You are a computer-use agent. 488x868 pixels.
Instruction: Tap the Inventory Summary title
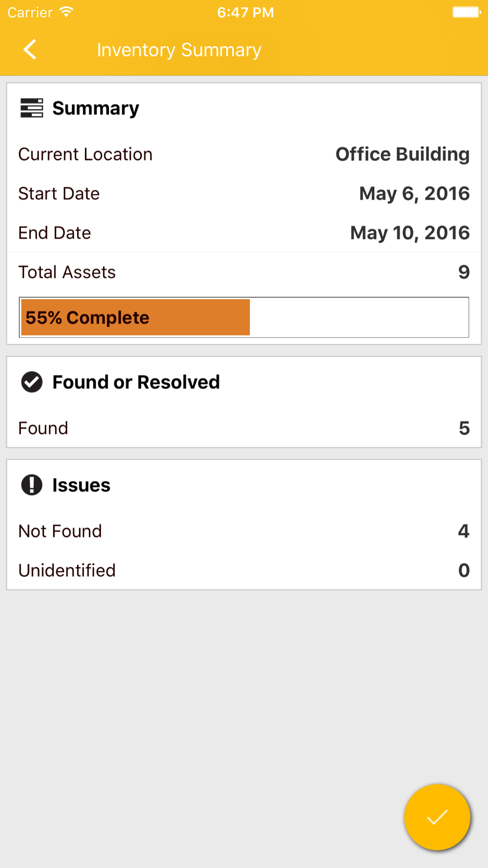click(179, 50)
